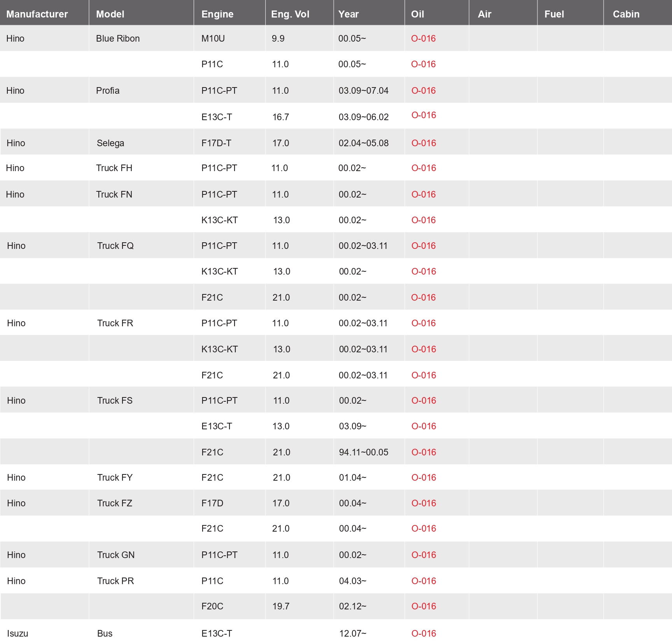Select the Profia model cell
The image size is (672, 644).
(108, 91)
